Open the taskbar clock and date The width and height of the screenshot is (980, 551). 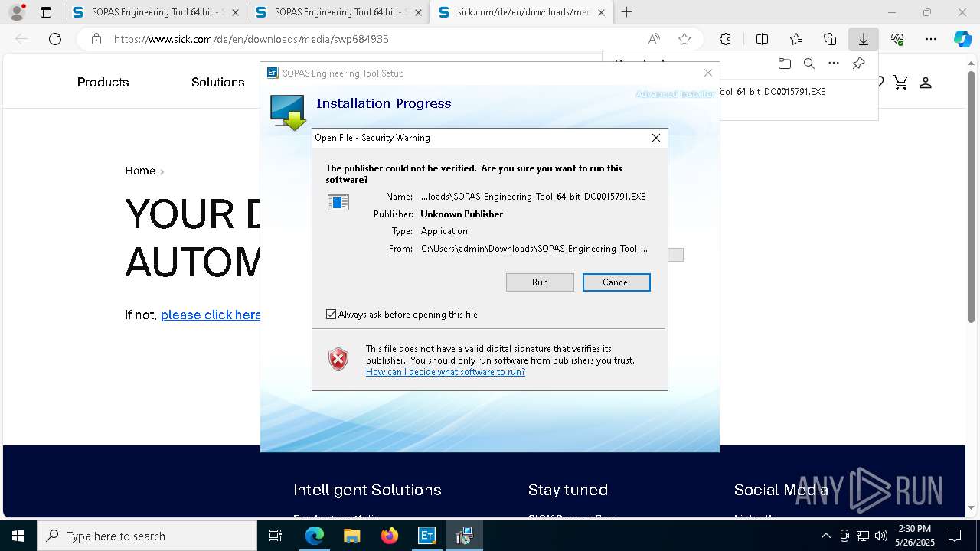[913, 536]
